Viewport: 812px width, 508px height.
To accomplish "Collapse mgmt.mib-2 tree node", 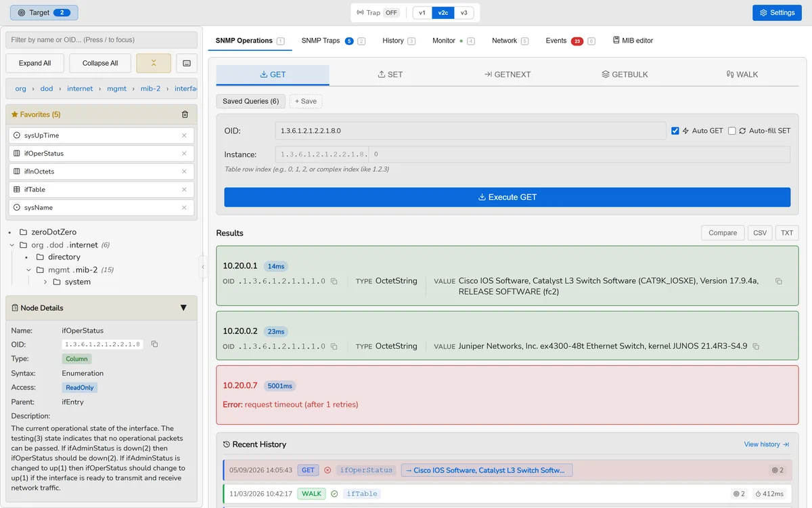I will click(29, 270).
